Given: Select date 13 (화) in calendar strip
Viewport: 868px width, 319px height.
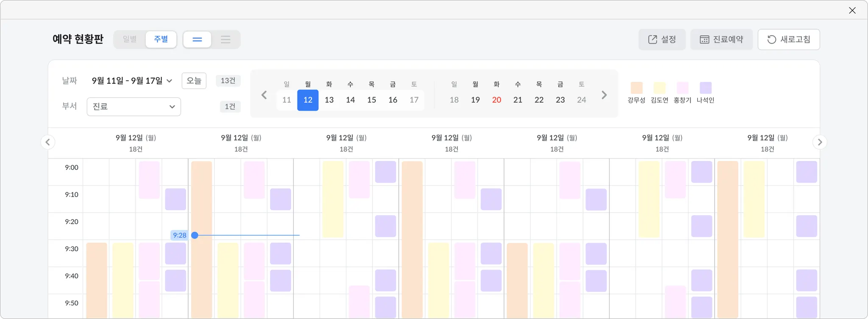Looking at the screenshot, I should point(329,100).
